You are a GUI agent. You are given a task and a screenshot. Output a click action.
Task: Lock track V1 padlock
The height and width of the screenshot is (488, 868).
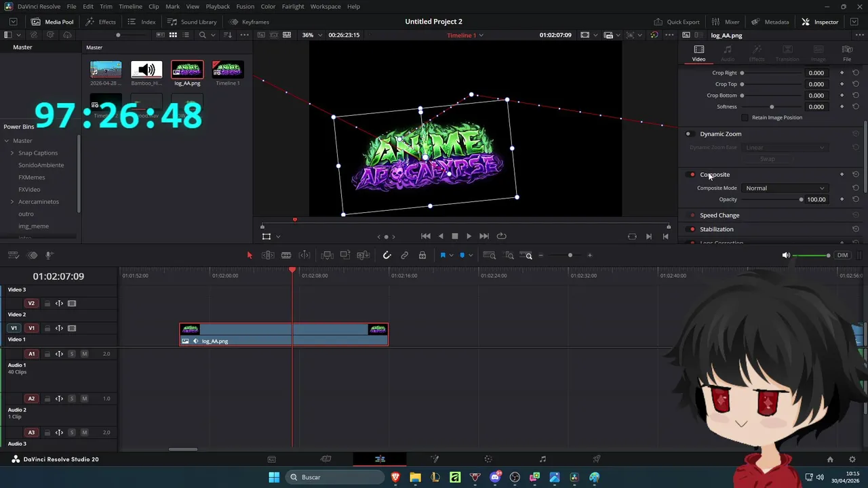[x=47, y=328]
